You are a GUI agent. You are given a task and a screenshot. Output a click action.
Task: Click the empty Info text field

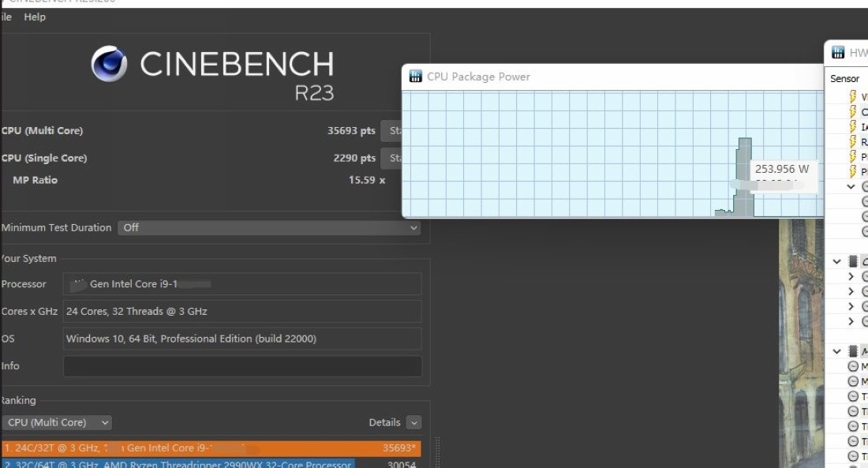[242, 366]
